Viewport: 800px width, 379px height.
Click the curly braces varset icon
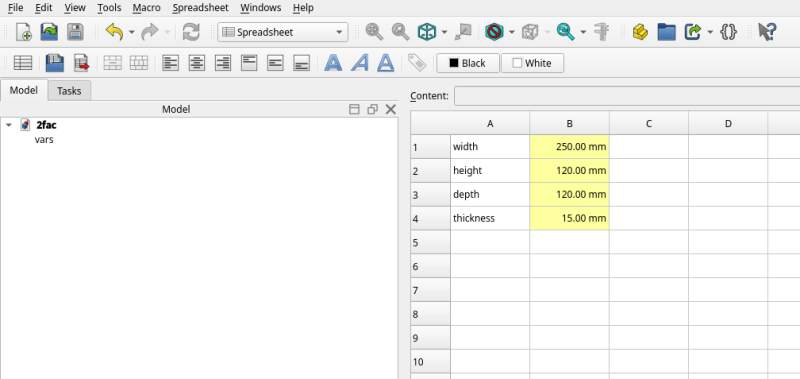[729, 32]
